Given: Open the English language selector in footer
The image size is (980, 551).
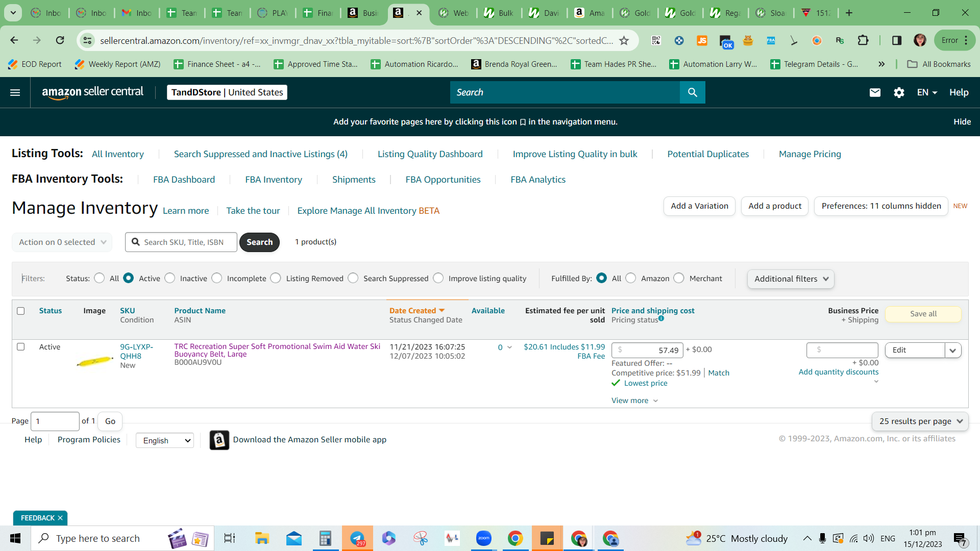Looking at the screenshot, I should coord(165,440).
